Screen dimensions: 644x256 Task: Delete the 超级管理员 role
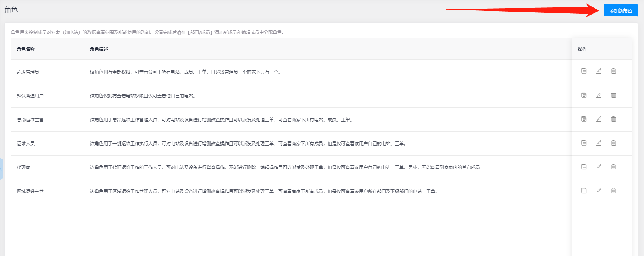613,71
